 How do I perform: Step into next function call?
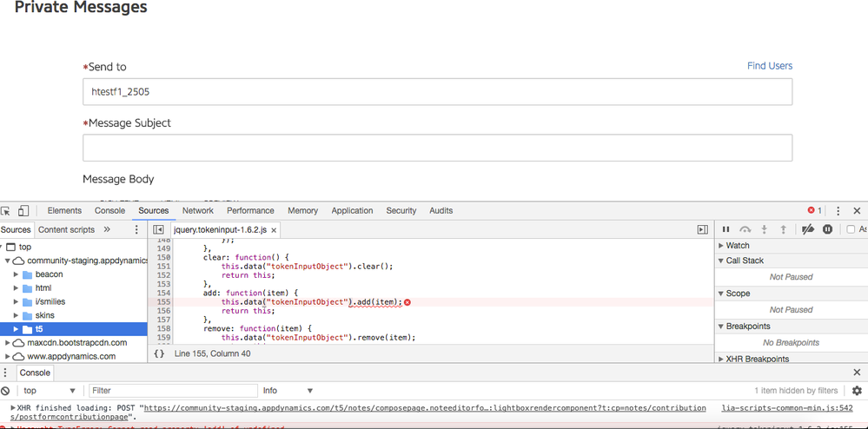point(765,229)
